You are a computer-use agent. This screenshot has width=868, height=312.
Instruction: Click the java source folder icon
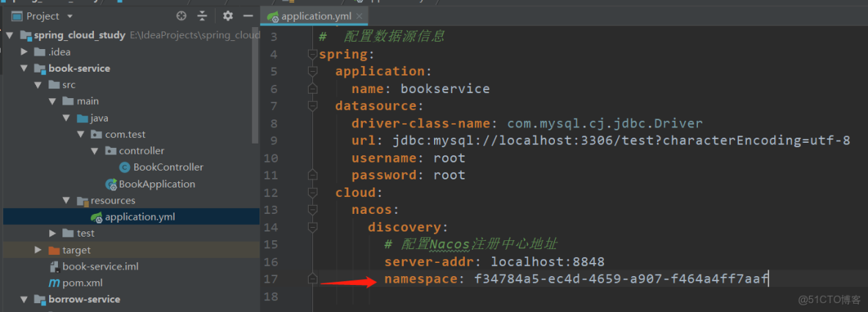pyautogui.click(x=83, y=119)
